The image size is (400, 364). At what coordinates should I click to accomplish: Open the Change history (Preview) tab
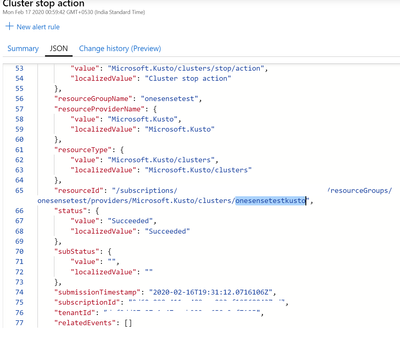pos(120,49)
